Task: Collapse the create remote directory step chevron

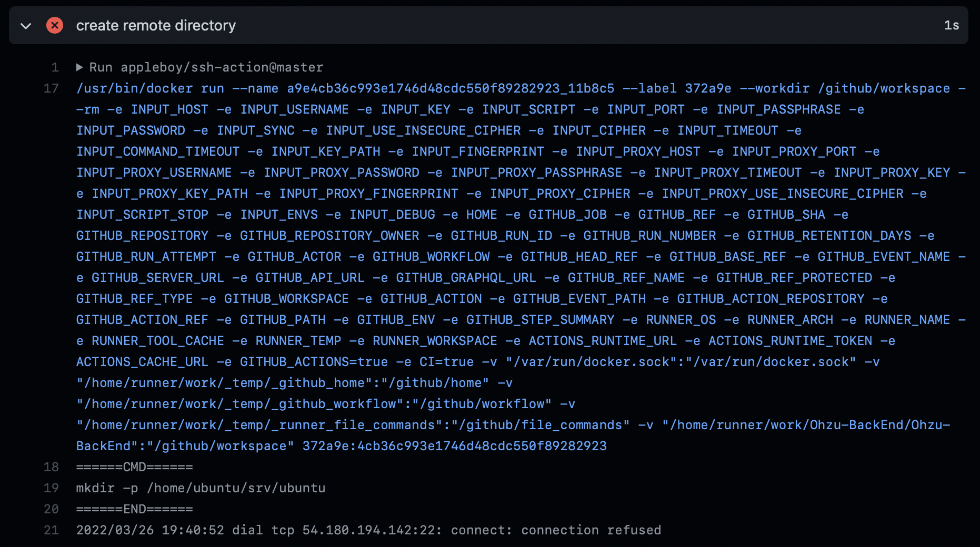Action: (25, 25)
